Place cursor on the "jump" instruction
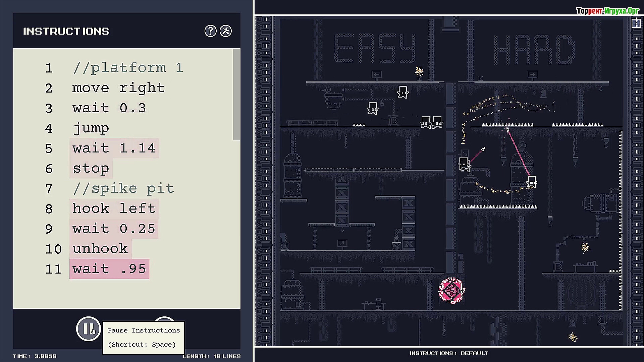 [91, 128]
